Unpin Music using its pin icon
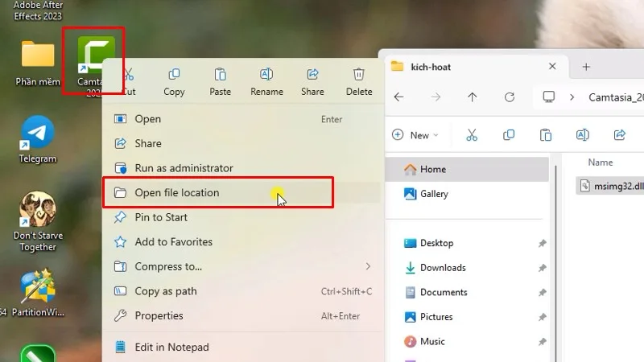Screen dimensions: 644x362 point(542,342)
